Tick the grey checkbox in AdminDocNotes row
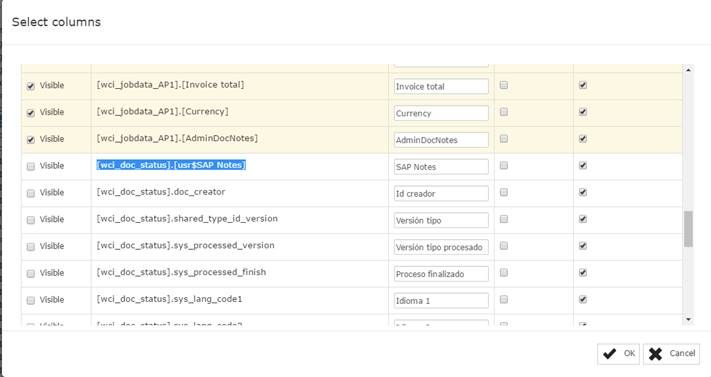The width and height of the screenshot is (711, 377). click(504, 138)
